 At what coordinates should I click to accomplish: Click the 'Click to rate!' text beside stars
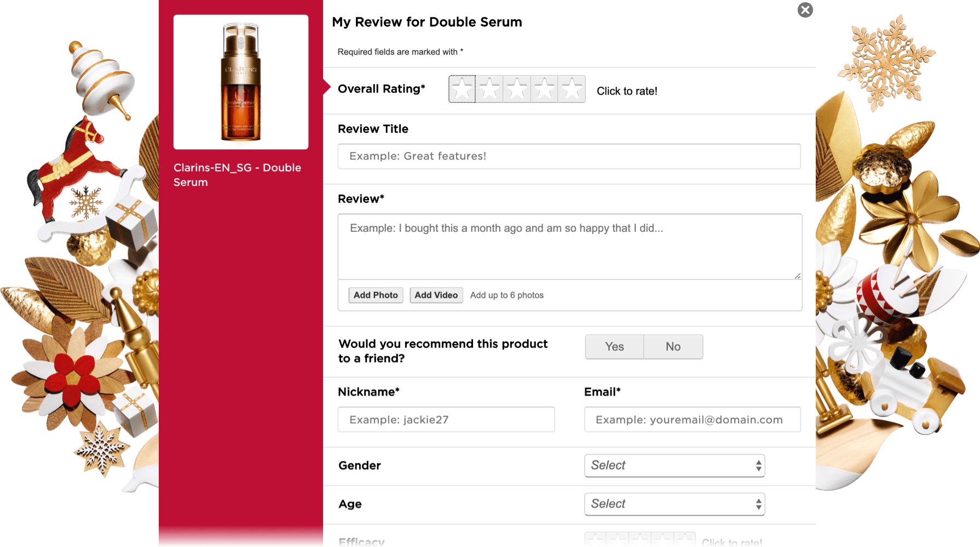pyautogui.click(x=627, y=91)
